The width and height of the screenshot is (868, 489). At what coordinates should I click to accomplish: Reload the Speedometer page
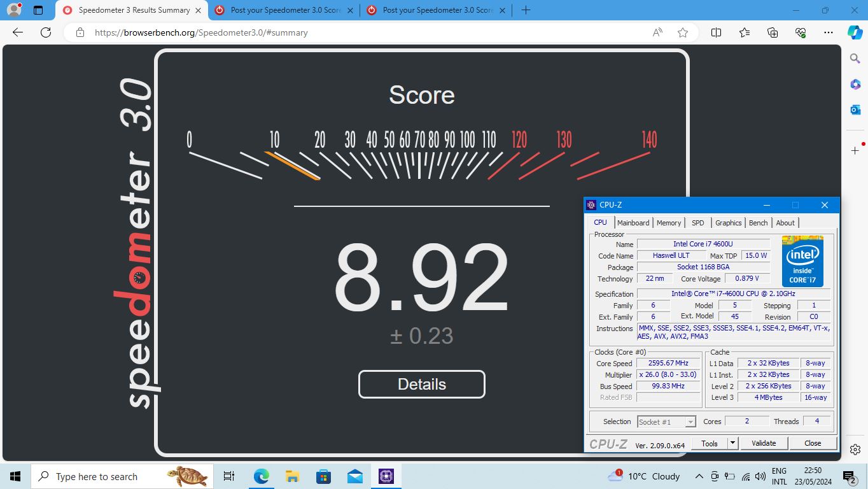point(45,32)
